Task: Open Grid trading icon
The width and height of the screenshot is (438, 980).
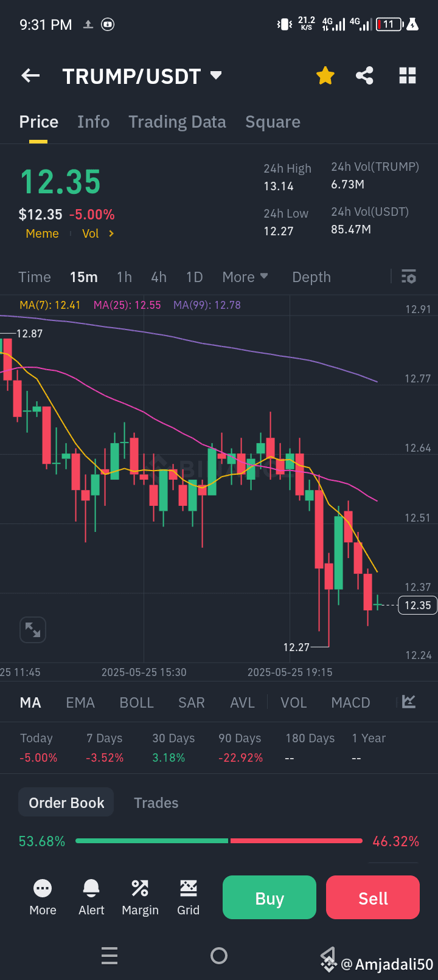Action: click(x=189, y=897)
